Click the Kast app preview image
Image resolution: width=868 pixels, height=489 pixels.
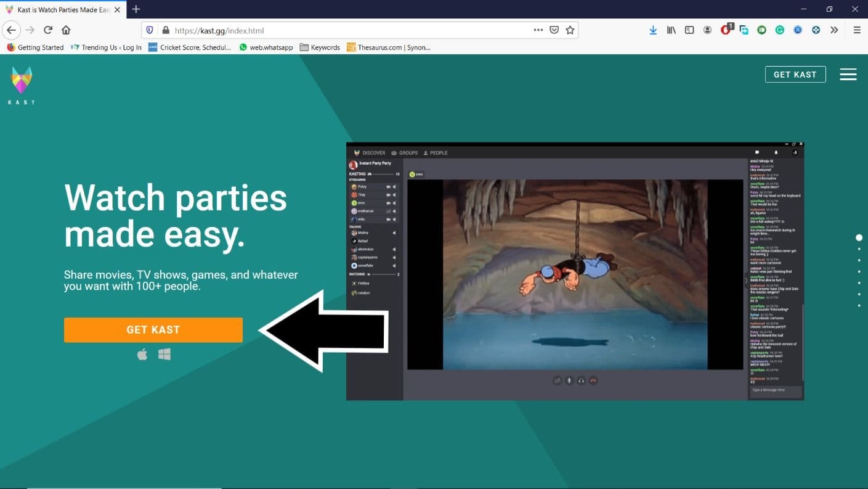575,271
